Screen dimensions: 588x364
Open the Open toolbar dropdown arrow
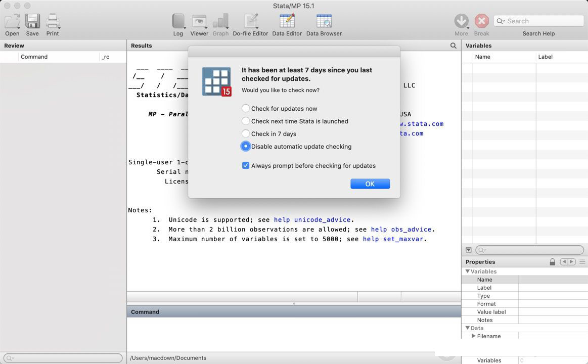tap(19, 28)
